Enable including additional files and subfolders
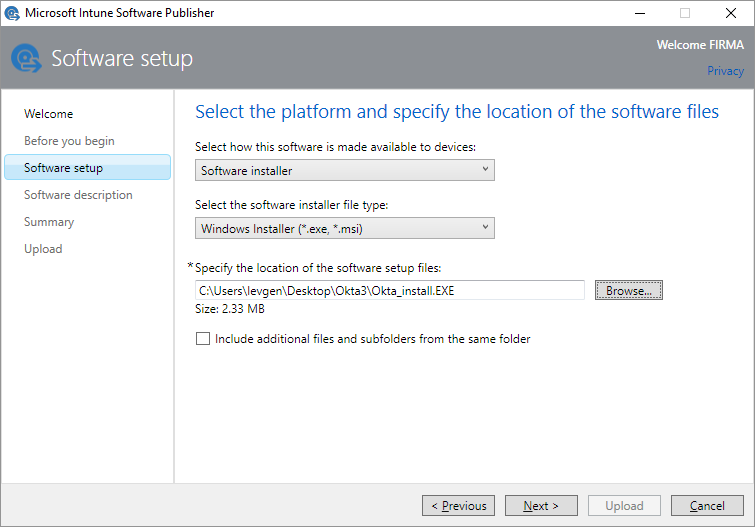The height and width of the screenshot is (527, 755). (x=203, y=339)
